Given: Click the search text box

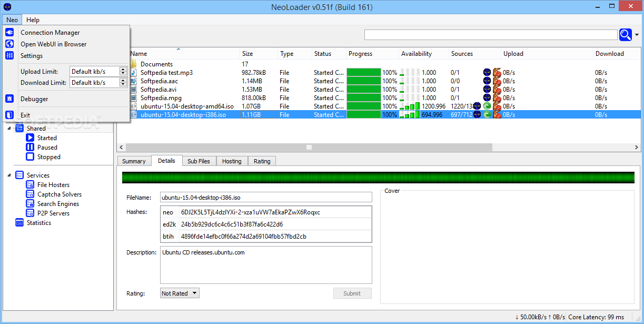Looking at the screenshot, I should tap(491, 35).
